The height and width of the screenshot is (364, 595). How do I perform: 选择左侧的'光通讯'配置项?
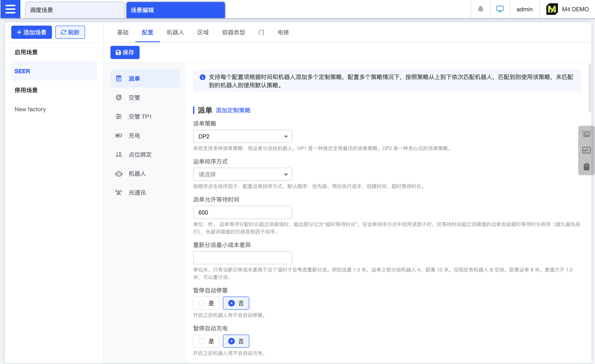137,192
